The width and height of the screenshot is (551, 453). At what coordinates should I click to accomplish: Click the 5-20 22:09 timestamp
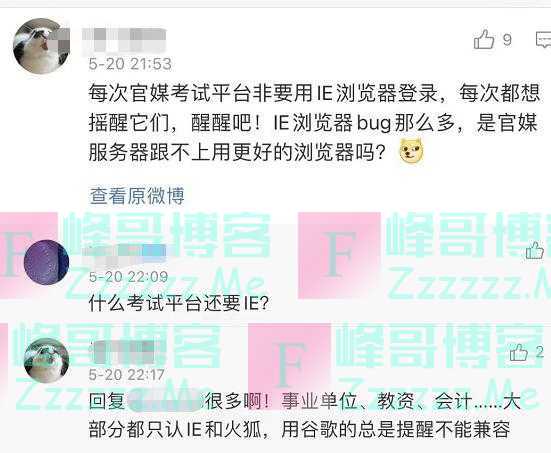click(x=129, y=277)
